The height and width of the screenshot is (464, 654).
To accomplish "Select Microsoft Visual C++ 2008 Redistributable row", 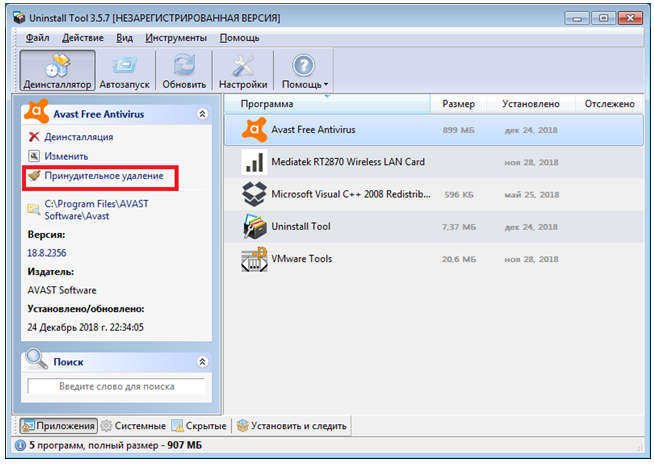I will pyautogui.click(x=434, y=194).
